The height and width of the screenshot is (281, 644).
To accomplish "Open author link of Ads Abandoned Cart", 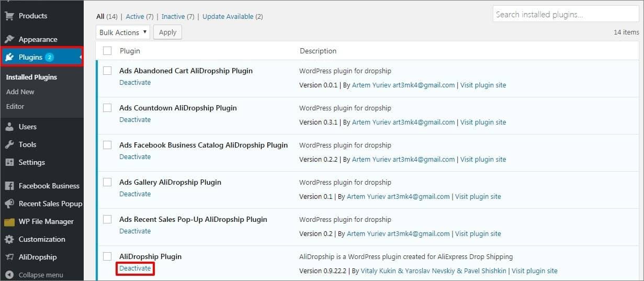I will [403, 85].
